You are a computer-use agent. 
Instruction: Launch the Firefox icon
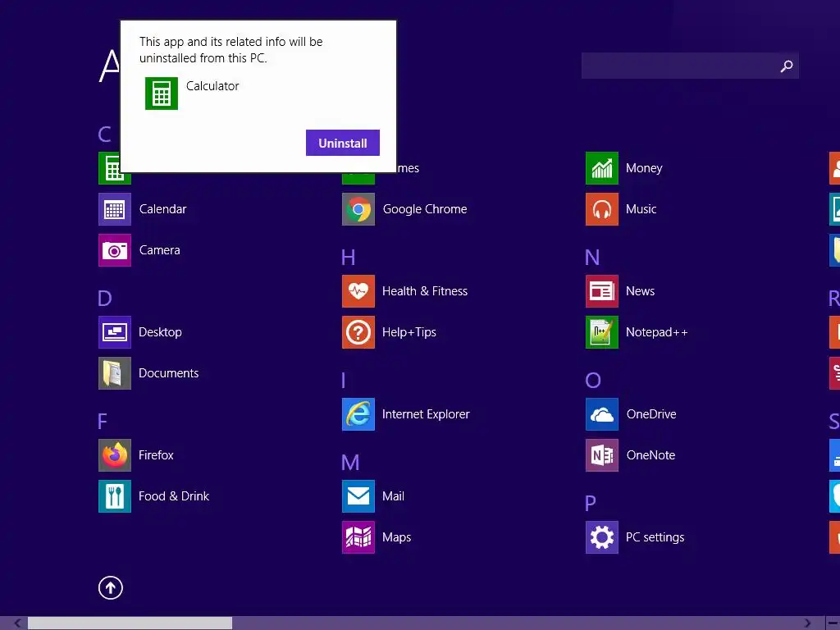(115, 454)
